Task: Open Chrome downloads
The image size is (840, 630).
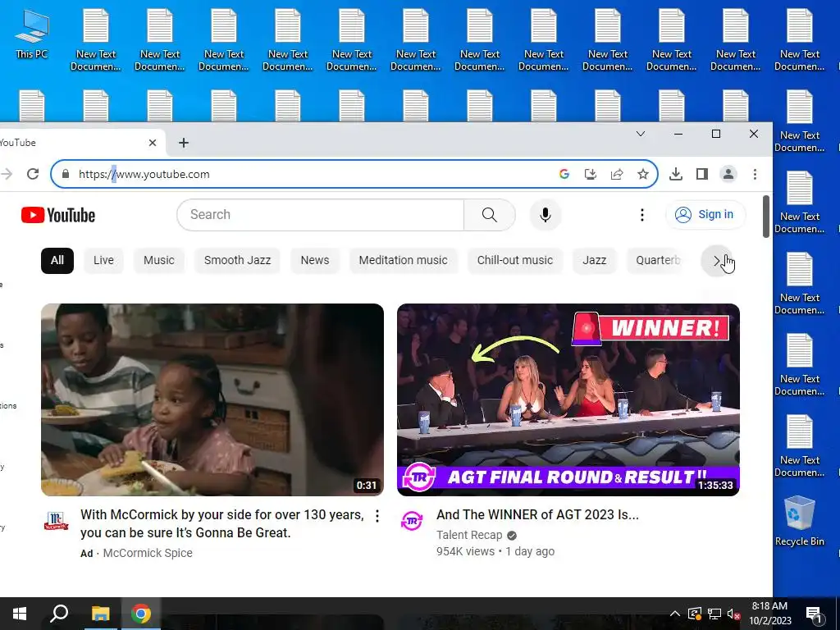Action: point(676,174)
